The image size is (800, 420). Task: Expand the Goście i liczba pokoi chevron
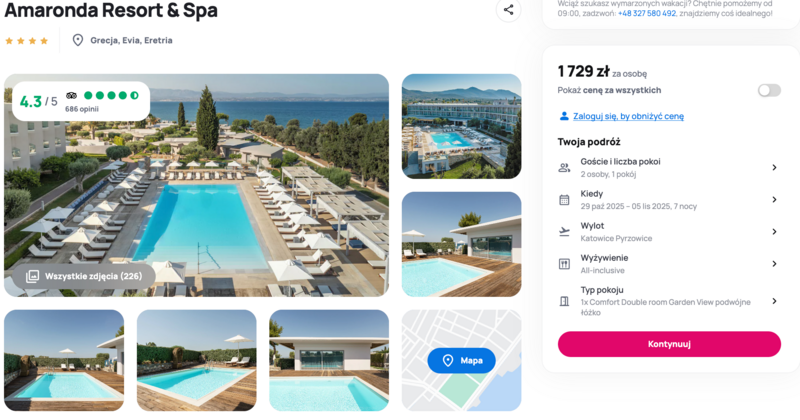point(774,167)
